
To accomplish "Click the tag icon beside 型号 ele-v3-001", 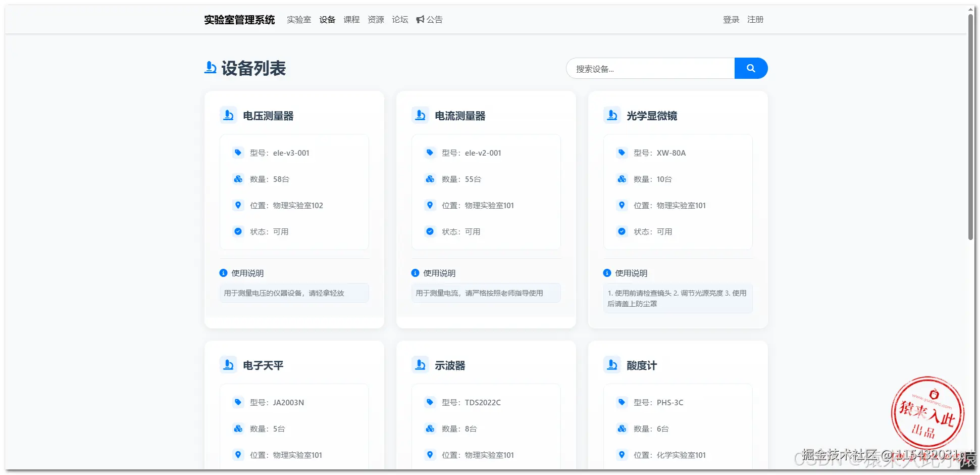I will 238,152.
